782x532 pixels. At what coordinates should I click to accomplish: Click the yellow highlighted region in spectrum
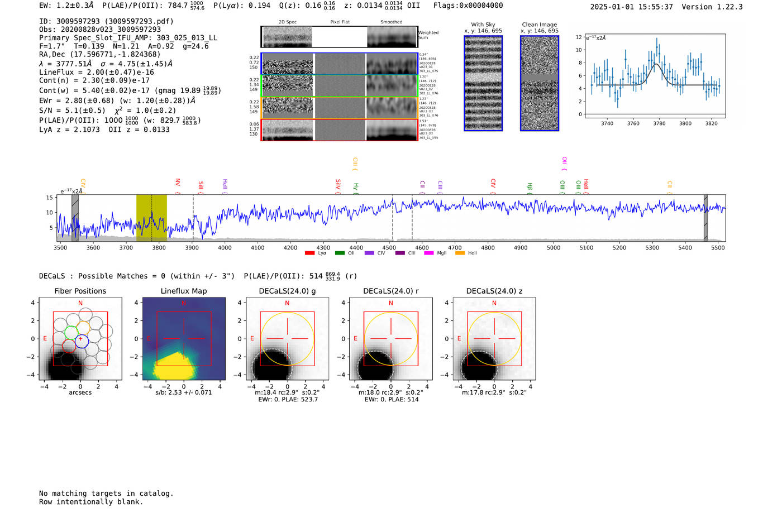click(x=151, y=218)
